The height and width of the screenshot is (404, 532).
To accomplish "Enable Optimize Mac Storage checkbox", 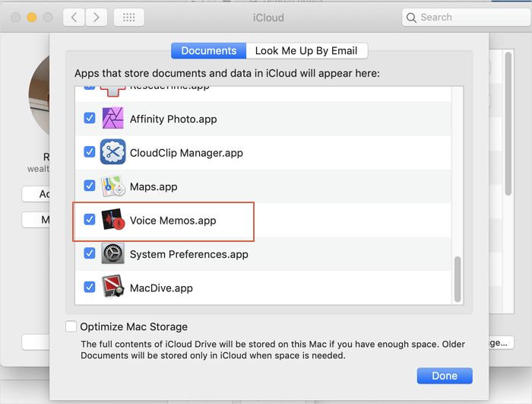I will (x=71, y=326).
